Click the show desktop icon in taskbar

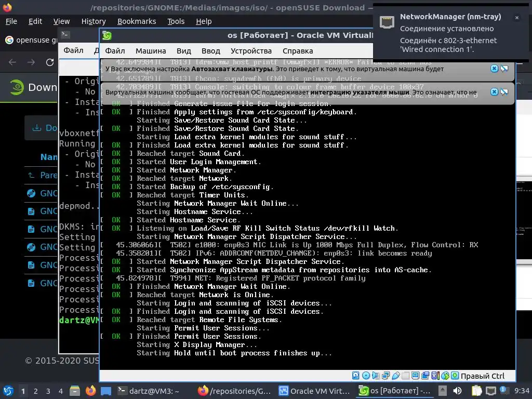tap(106, 391)
